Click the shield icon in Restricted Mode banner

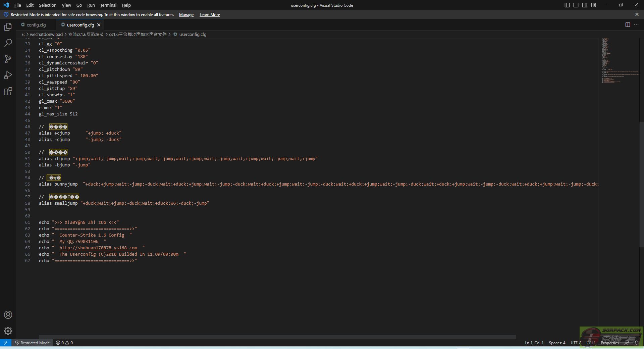(6, 14)
